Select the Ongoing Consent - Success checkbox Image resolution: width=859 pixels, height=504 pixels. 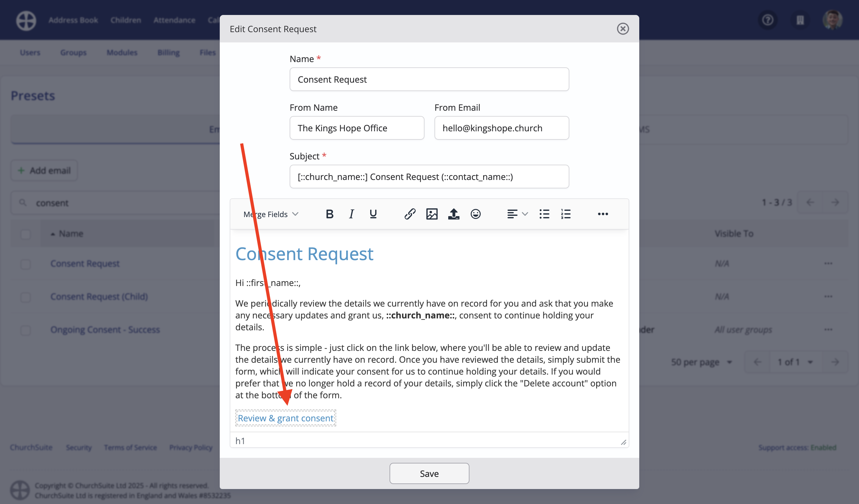coord(25,330)
